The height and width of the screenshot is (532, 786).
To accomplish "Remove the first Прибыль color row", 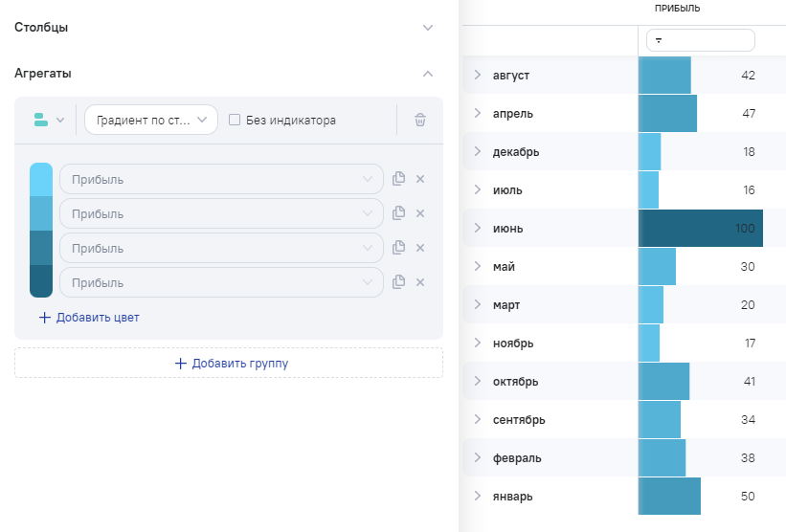I will click(419, 179).
